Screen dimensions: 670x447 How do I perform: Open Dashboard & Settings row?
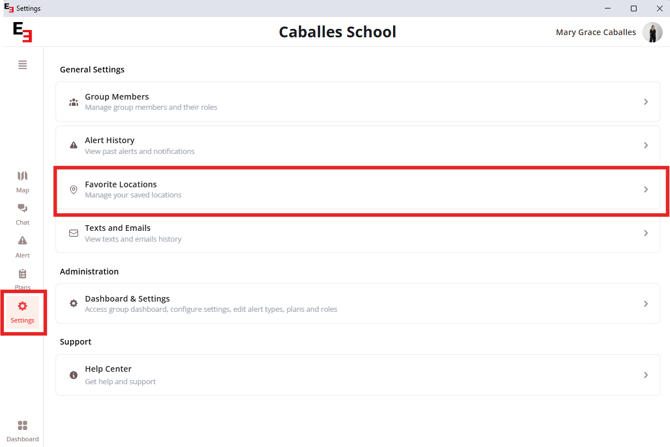[x=358, y=303]
